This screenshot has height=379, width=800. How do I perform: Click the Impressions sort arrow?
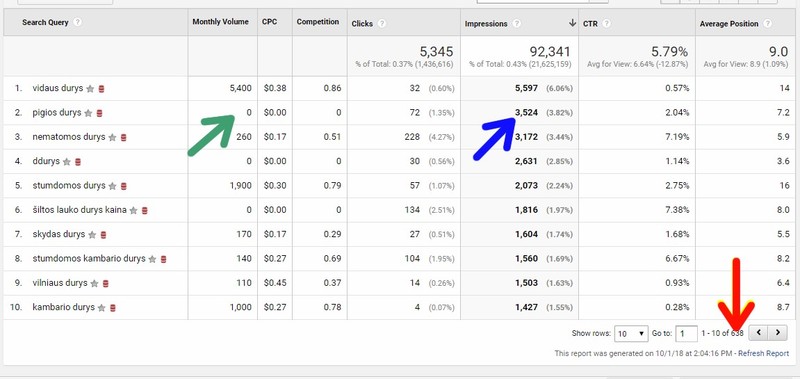tap(572, 23)
